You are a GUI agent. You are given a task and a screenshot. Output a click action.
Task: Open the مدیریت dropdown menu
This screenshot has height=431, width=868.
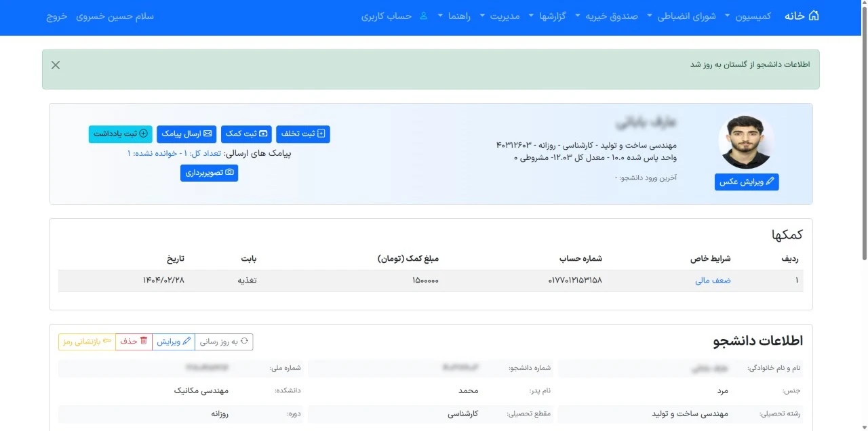499,16
